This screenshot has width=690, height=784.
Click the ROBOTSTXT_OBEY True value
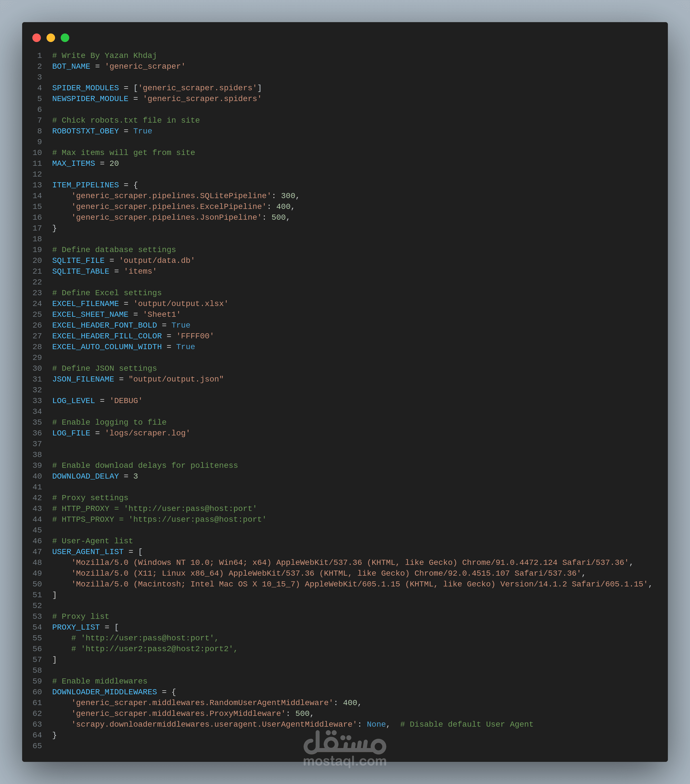(x=143, y=131)
